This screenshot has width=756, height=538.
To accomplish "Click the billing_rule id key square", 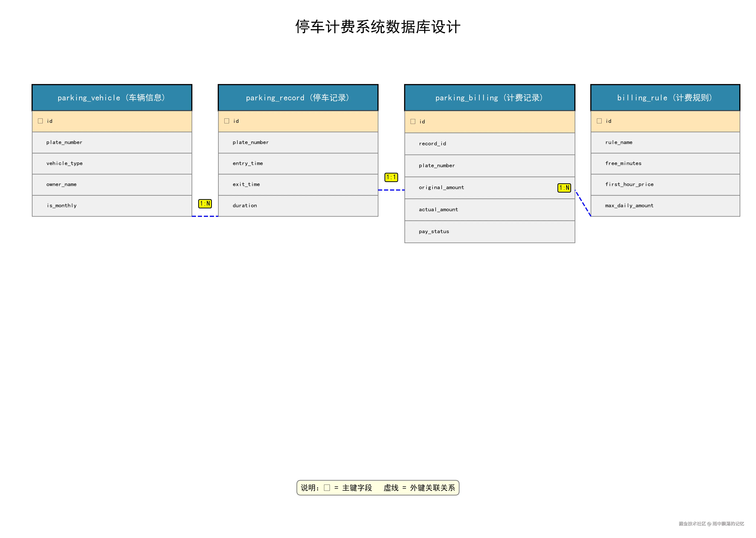I will tap(599, 121).
